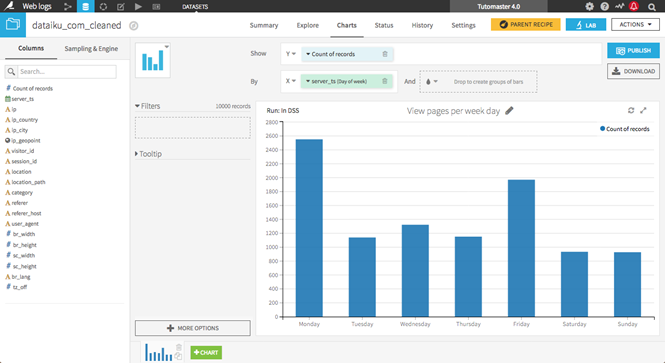Expand chart to fullscreen
The height and width of the screenshot is (363, 665).
pyautogui.click(x=643, y=110)
